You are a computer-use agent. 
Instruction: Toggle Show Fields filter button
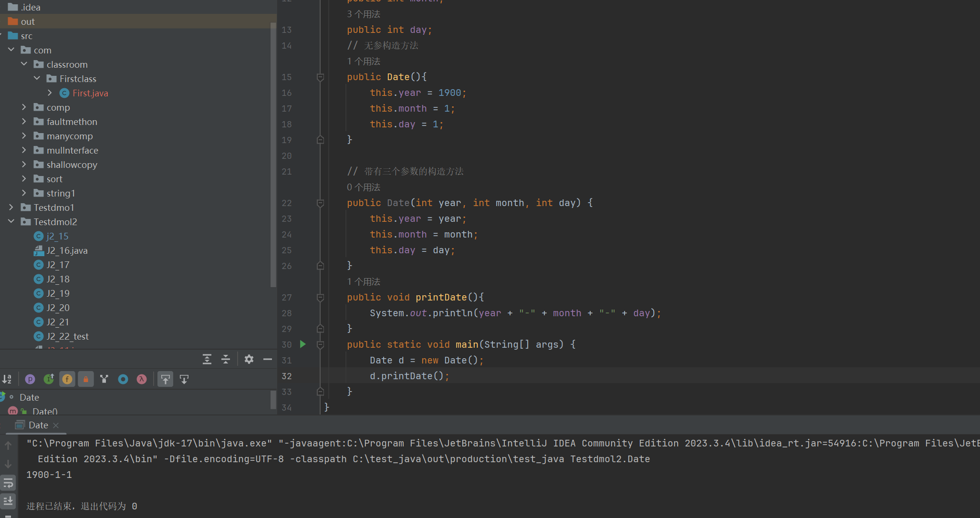pyautogui.click(x=67, y=379)
